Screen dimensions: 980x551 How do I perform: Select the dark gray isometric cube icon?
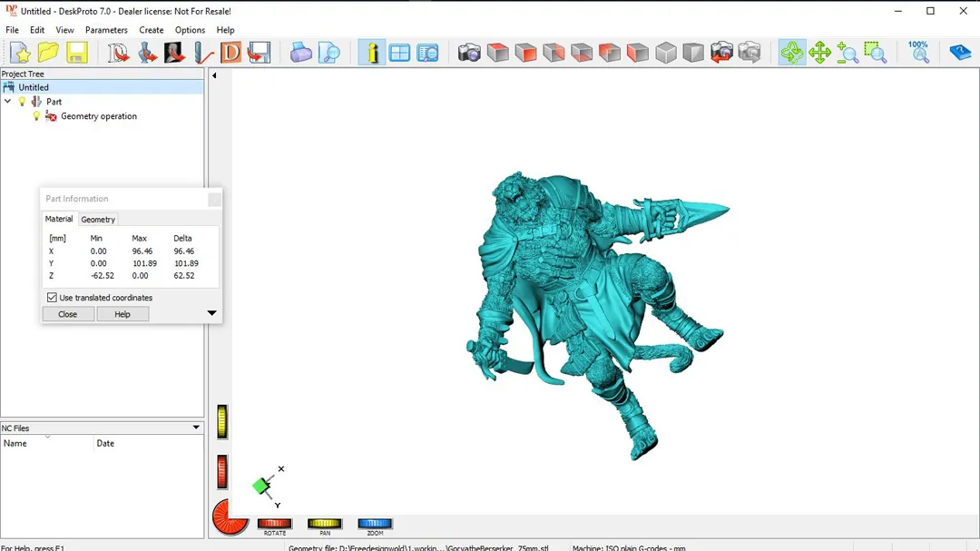693,53
